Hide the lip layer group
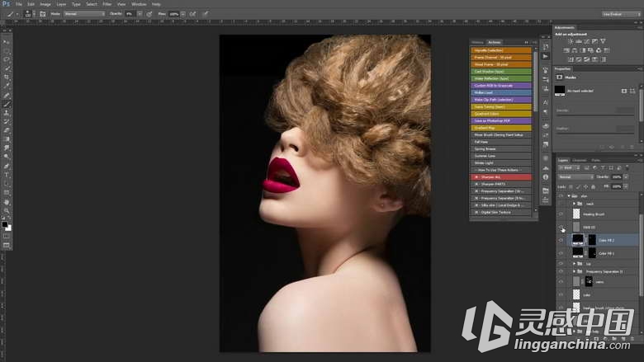This screenshot has width=644, height=362. [x=561, y=264]
